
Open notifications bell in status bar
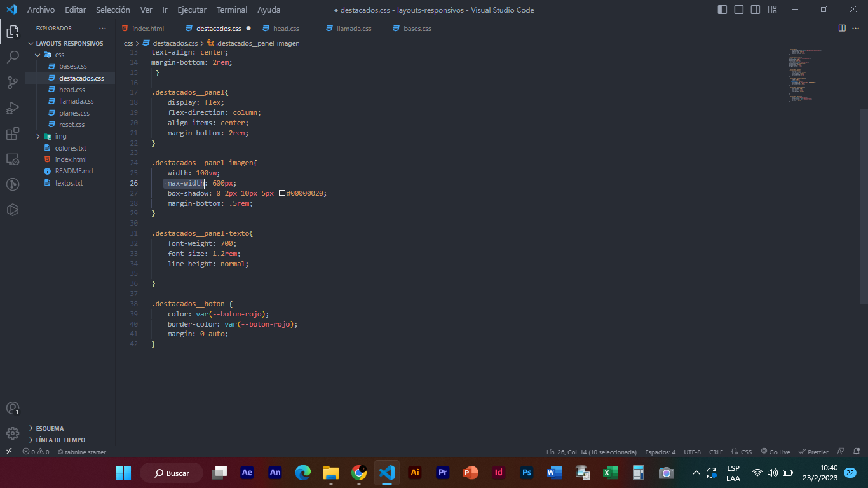857,452
